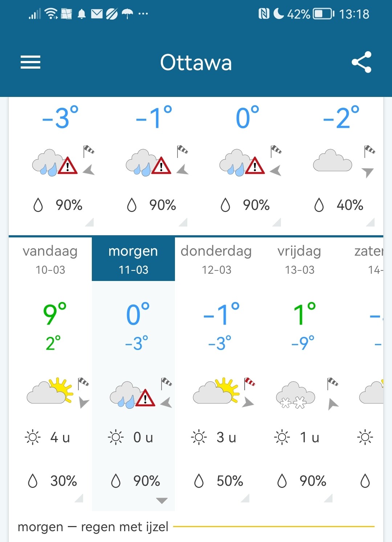The width and height of the screenshot is (392, 542).
Task: Expand details for the -3° hourly column
Action: 89,222
